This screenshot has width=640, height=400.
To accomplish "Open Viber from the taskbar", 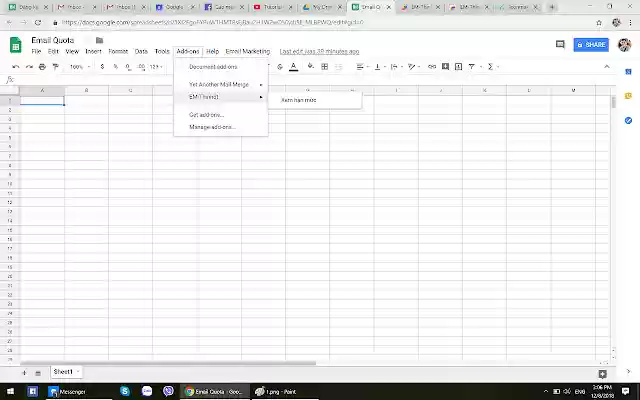I will 168,391.
